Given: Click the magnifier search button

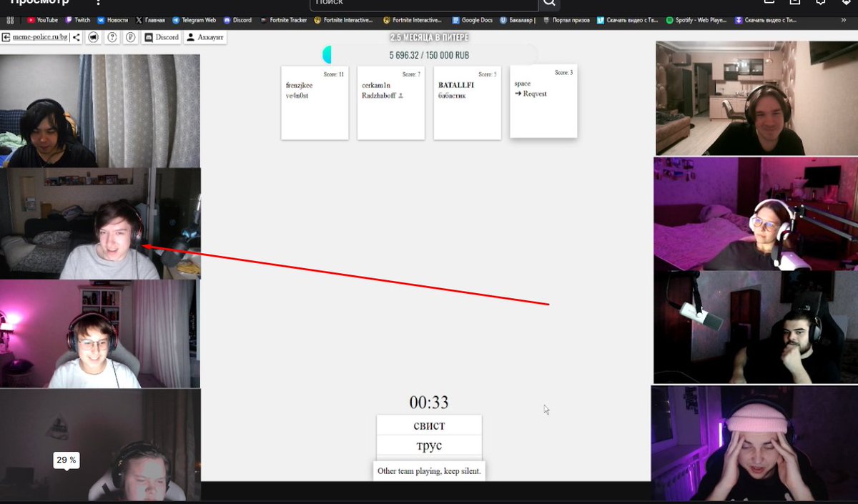Looking at the screenshot, I should click(x=549, y=3).
